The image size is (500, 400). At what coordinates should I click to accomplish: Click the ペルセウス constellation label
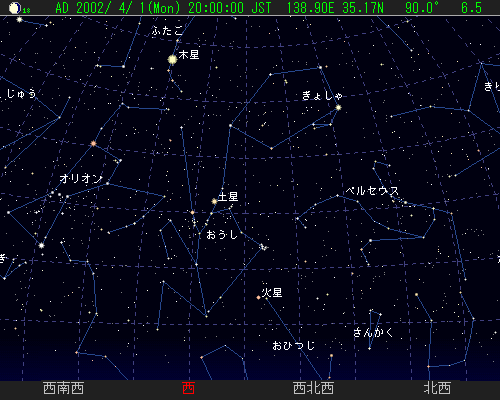372,191
